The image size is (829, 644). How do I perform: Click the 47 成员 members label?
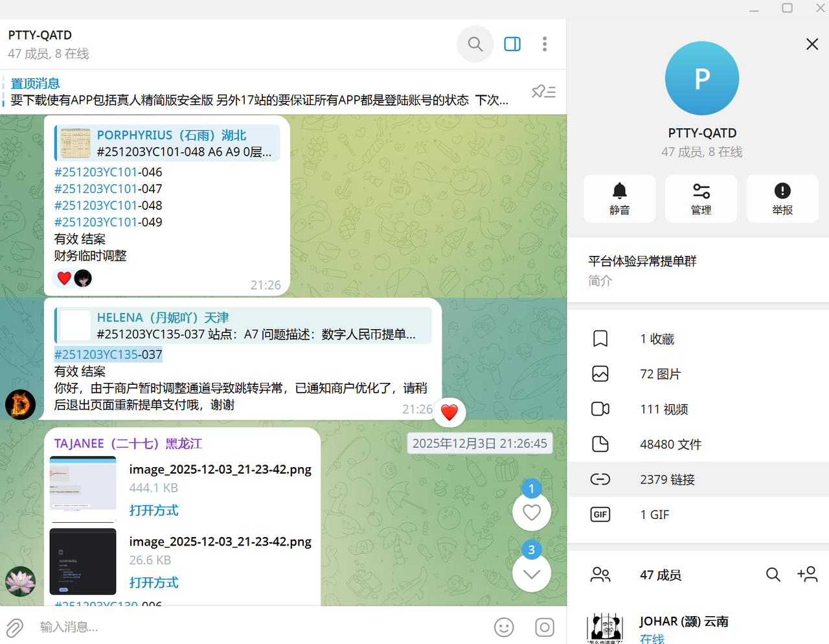coord(661,575)
